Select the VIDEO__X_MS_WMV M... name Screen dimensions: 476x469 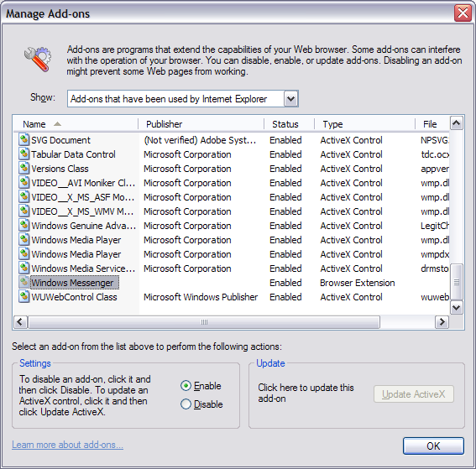point(82,211)
